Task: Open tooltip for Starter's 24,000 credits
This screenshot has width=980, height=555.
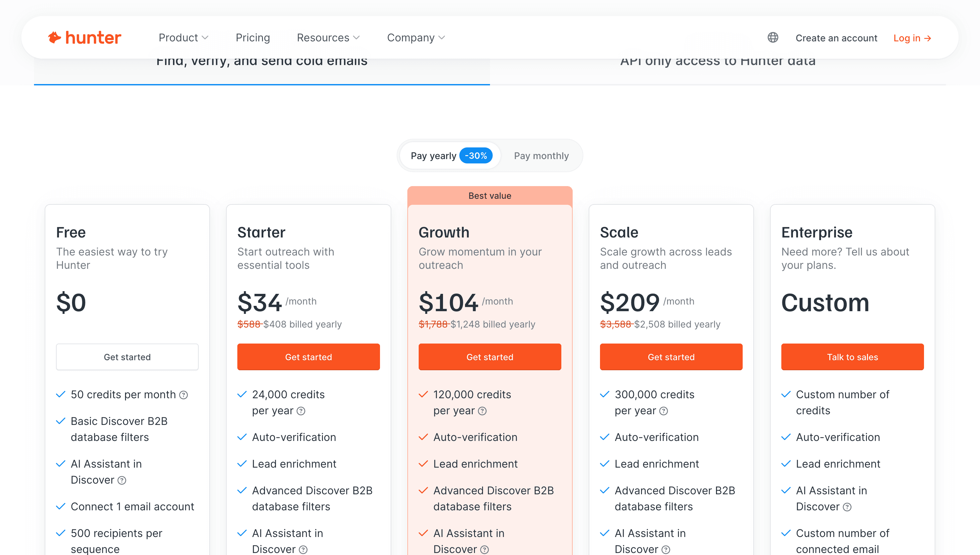Action: click(x=301, y=411)
